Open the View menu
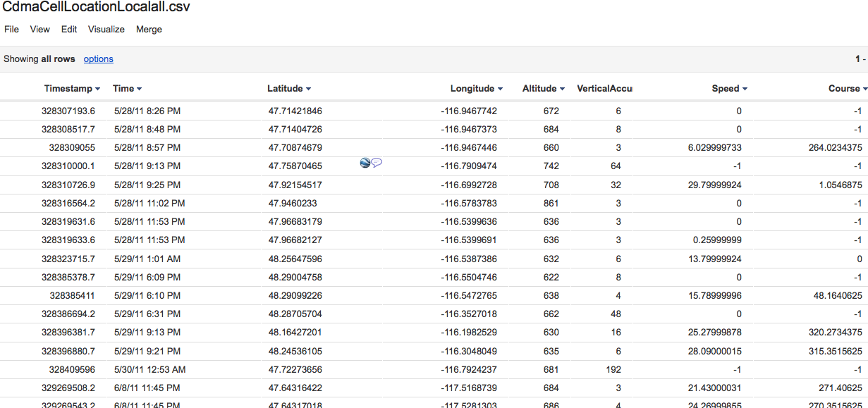868x408 pixels. click(x=40, y=30)
